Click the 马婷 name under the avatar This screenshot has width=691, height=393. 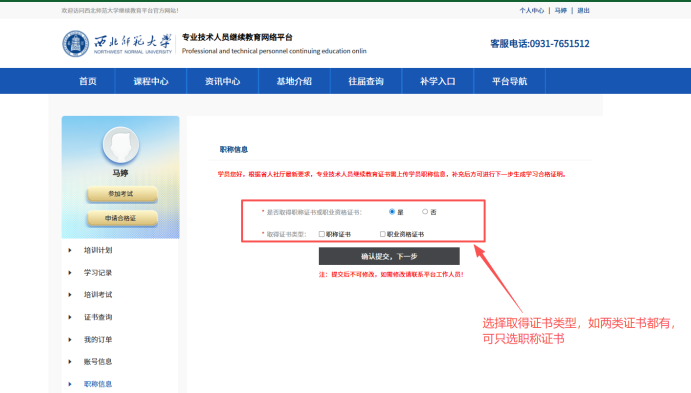coord(120,173)
